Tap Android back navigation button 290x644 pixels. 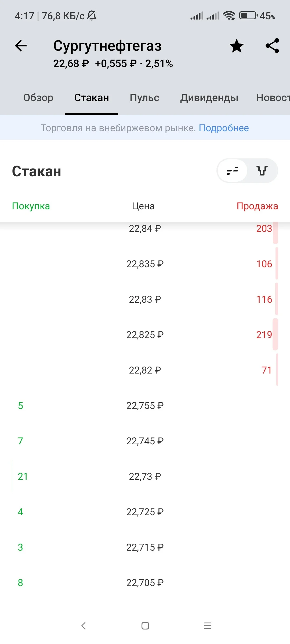tap(84, 626)
